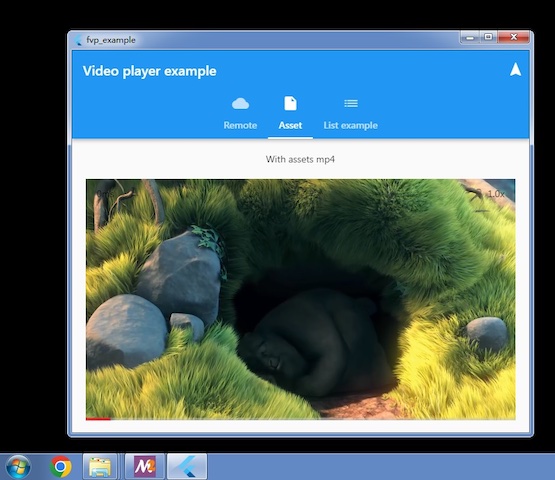Open the 1.0x playback speed menu
555x480 pixels.
pyautogui.click(x=496, y=194)
